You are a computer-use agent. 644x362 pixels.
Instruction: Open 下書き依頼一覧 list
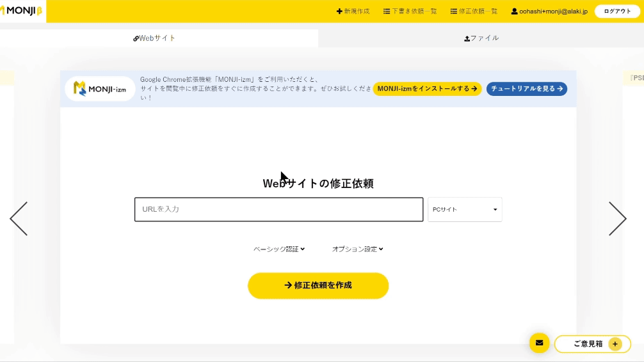pos(410,12)
